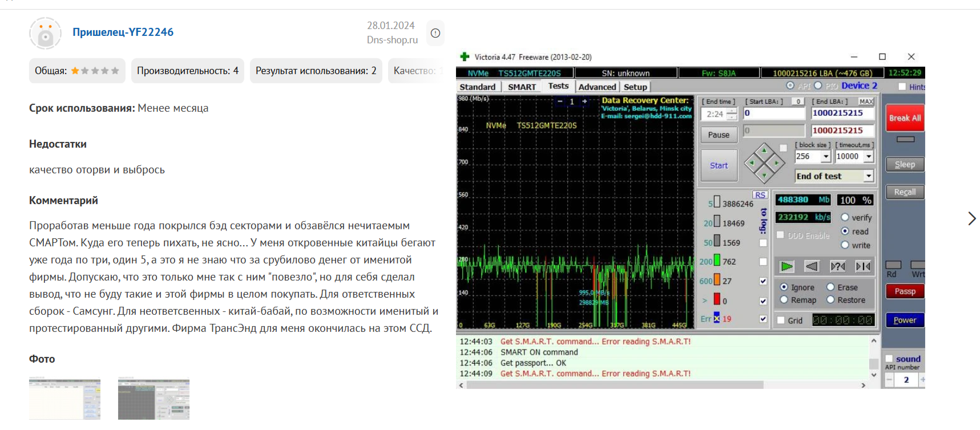Viewport: 980px width, 430px height.
Task: Click the review info icon beside the date
Action: [435, 33]
